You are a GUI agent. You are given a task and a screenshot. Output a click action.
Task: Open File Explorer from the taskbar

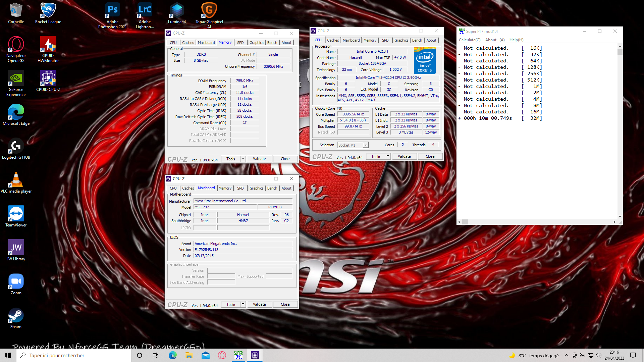pyautogui.click(x=189, y=355)
